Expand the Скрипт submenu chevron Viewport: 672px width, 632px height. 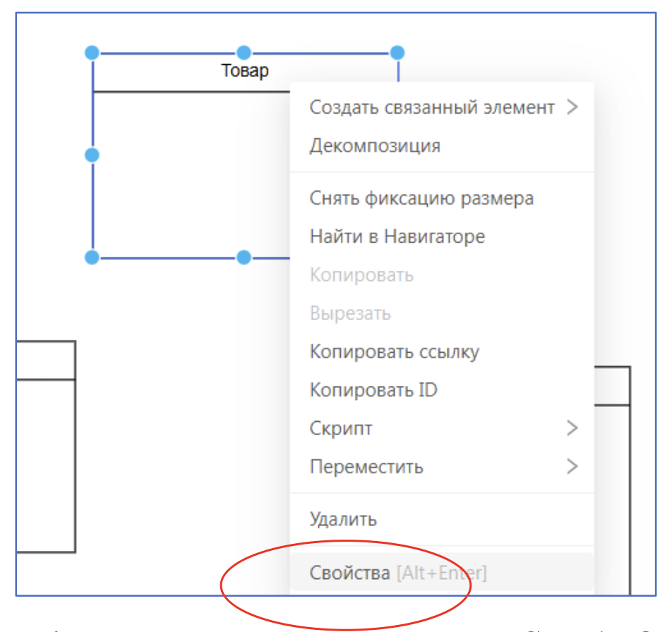point(573,427)
